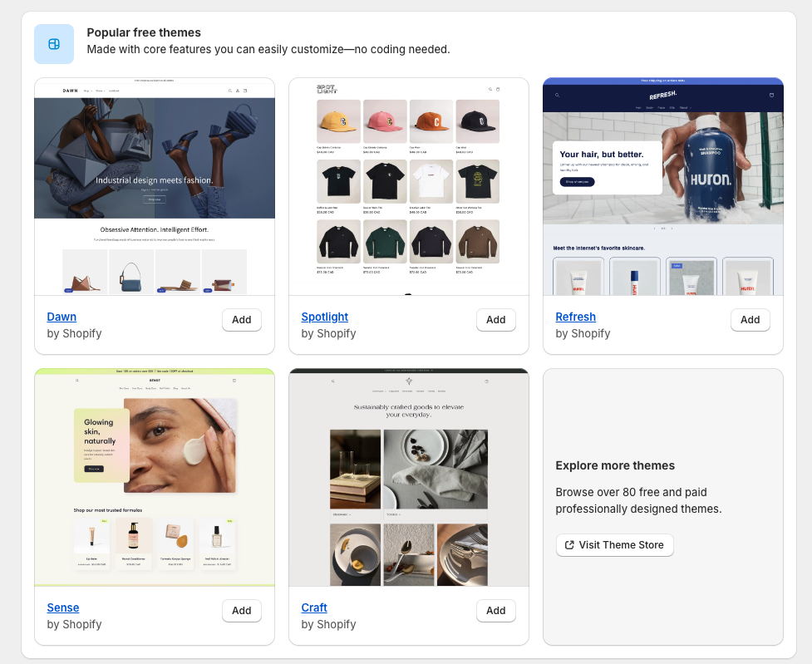
Task: Click the cart icon in the Sense preview header
Action: (x=234, y=380)
